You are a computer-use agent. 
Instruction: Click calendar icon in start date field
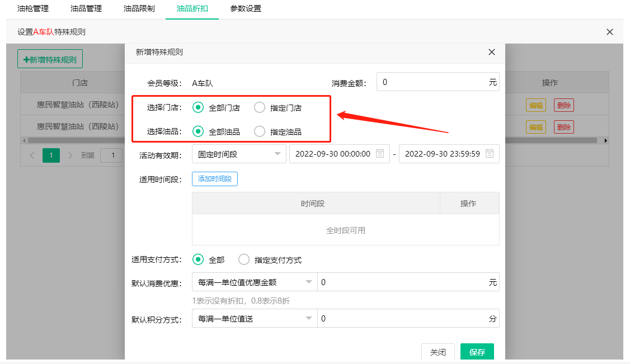[380, 154]
